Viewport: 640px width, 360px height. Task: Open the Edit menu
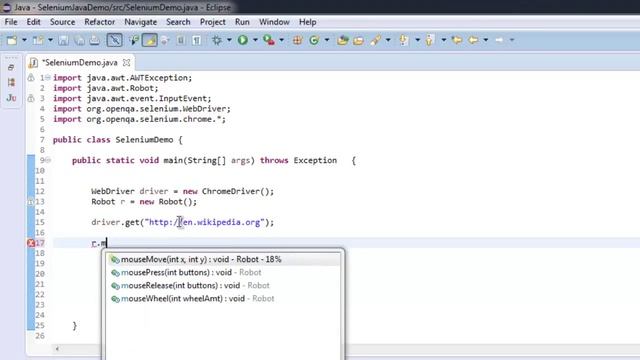click(x=33, y=22)
